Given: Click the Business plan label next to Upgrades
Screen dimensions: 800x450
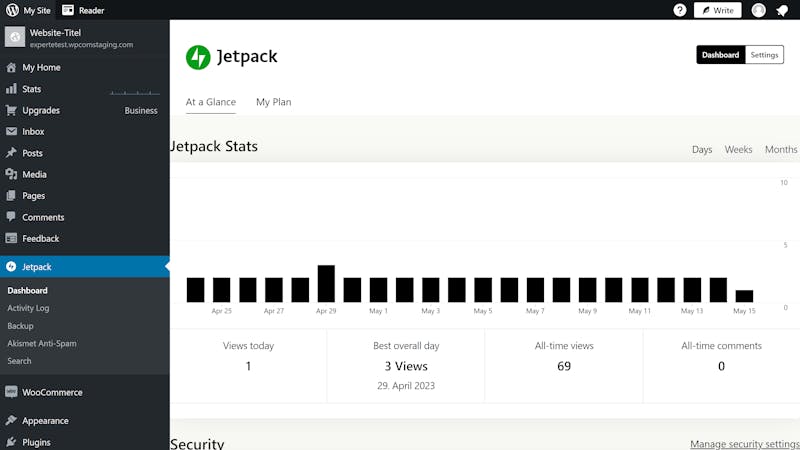Looking at the screenshot, I should pyautogui.click(x=141, y=110).
